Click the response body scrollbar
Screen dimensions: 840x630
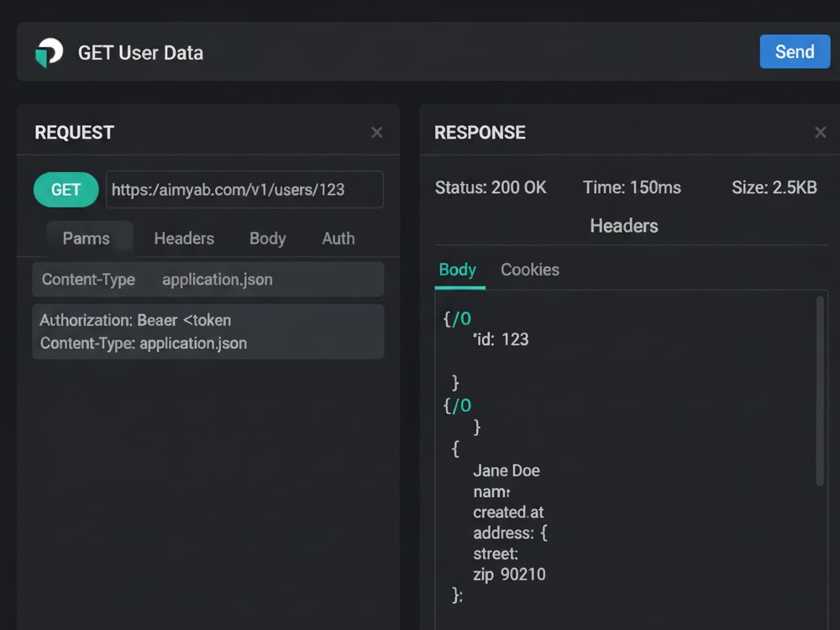(820, 391)
